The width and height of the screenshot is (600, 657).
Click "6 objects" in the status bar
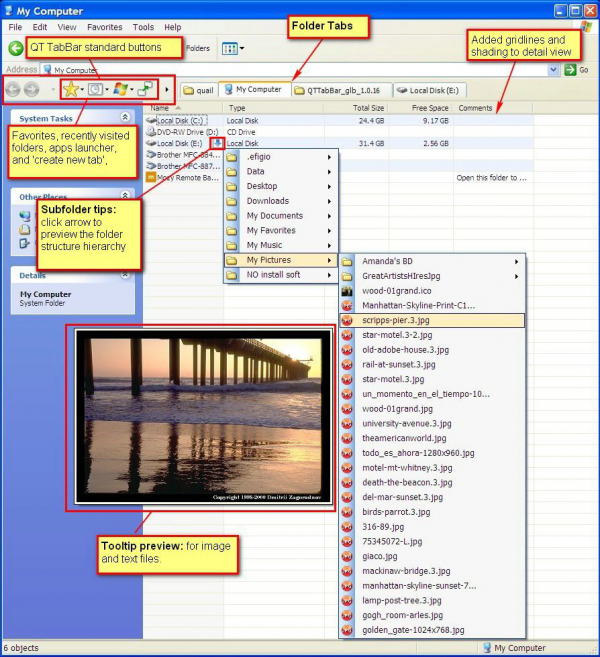click(x=21, y=648)
